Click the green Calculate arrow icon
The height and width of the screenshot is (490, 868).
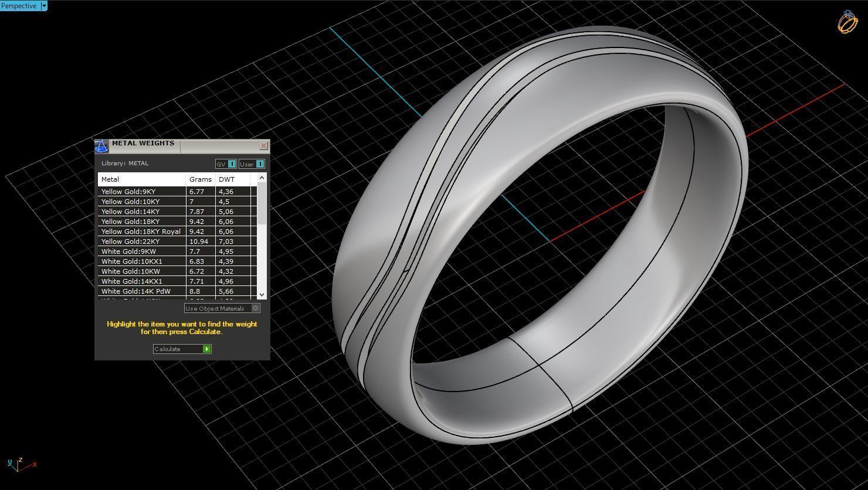click(206, 349)
